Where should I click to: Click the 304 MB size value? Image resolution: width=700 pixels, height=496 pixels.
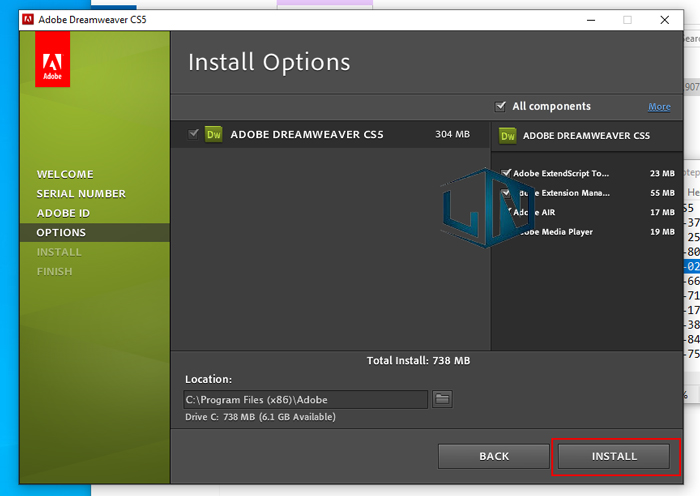pyautogui.click(x=452, y=134)
